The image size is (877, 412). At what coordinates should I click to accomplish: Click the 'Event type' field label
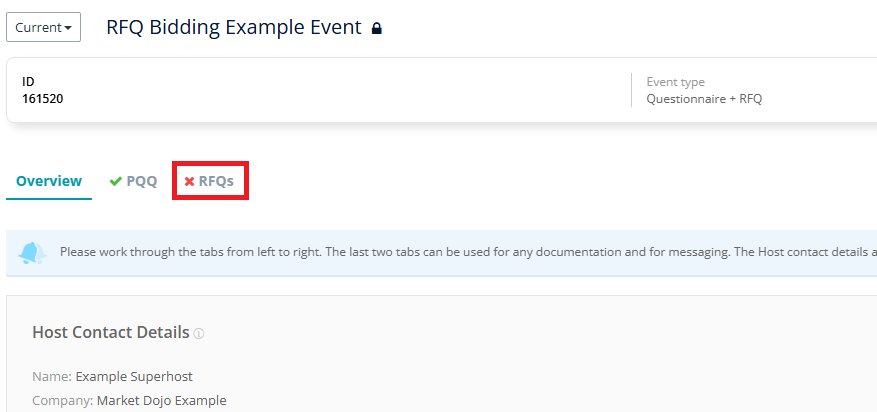(676, 82)
